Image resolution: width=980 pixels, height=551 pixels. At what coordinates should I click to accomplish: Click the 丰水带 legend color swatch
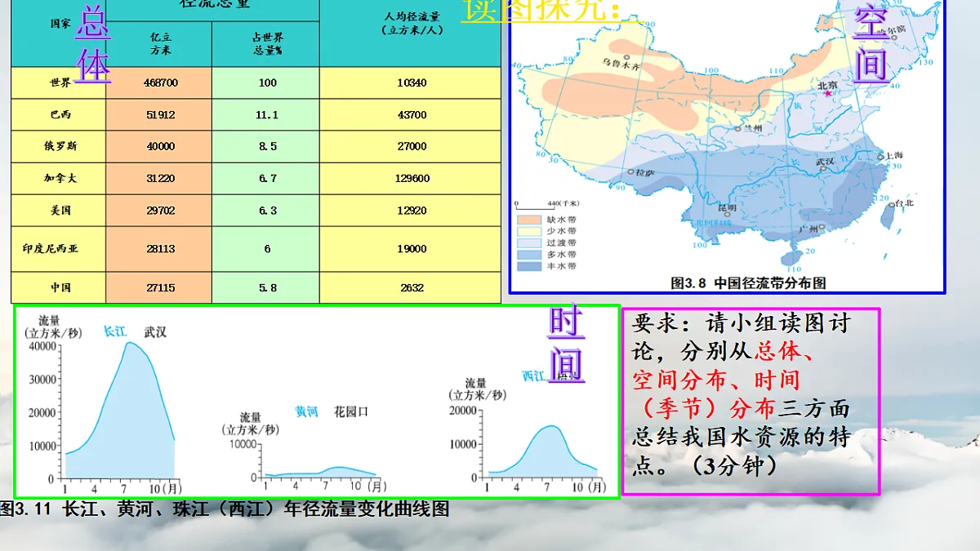[528, 266]
